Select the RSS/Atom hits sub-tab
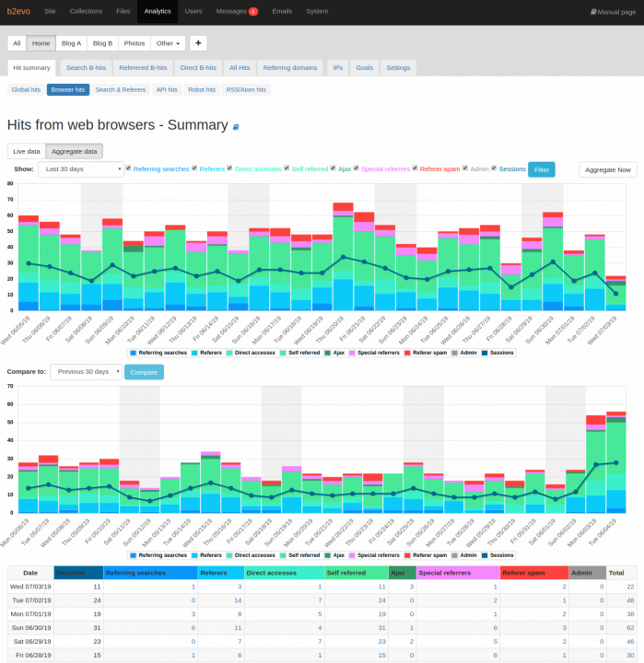 [x=246, y=89]
